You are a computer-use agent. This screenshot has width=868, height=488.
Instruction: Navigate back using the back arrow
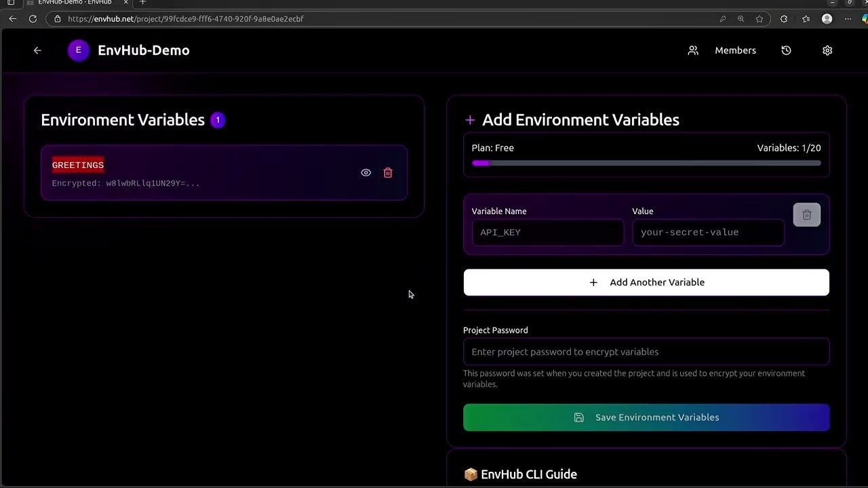click(x=37, y=50)
